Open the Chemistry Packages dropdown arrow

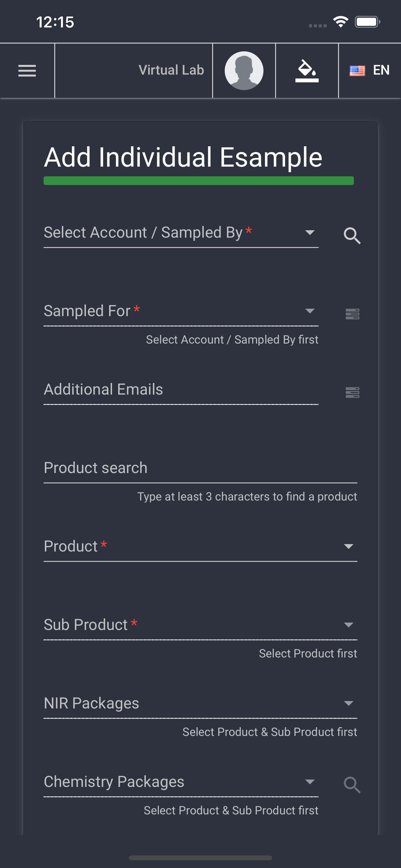tap(310, 782)
